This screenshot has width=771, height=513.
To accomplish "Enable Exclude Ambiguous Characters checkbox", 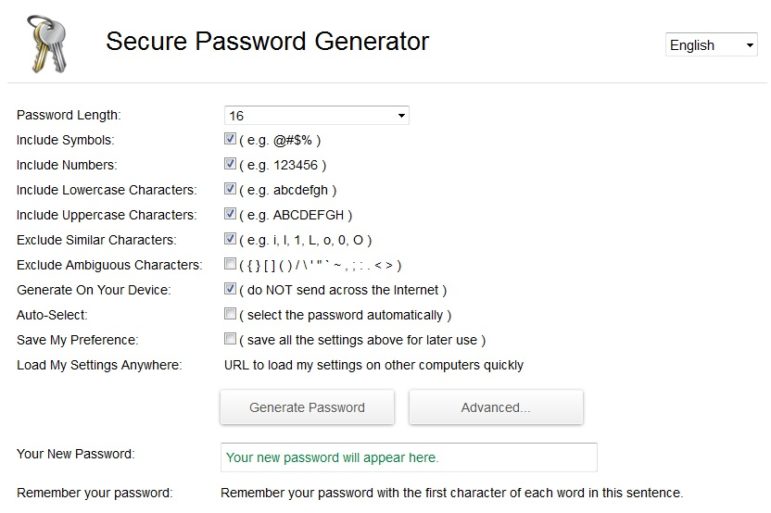I will pyautogui.click(x=230, y=264).
